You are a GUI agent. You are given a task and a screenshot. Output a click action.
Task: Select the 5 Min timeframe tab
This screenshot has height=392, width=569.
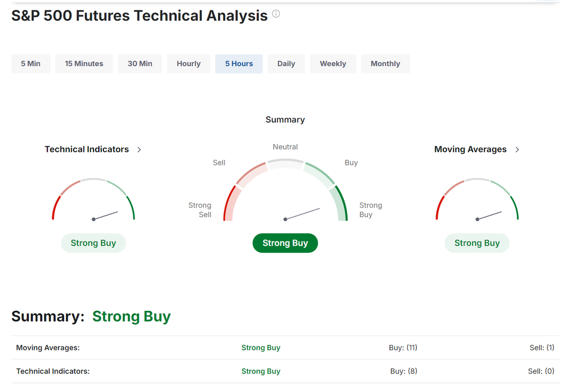pyautogui.click(x=31, y=64)
